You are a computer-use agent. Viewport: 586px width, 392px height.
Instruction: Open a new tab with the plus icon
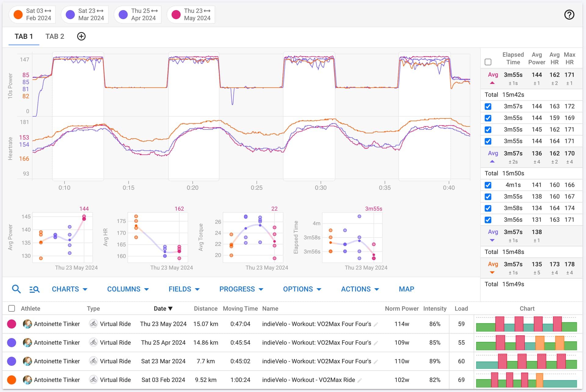[81, 36]
